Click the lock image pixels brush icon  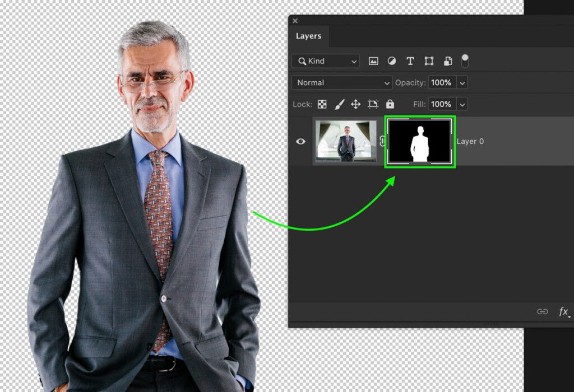(339, 104)
